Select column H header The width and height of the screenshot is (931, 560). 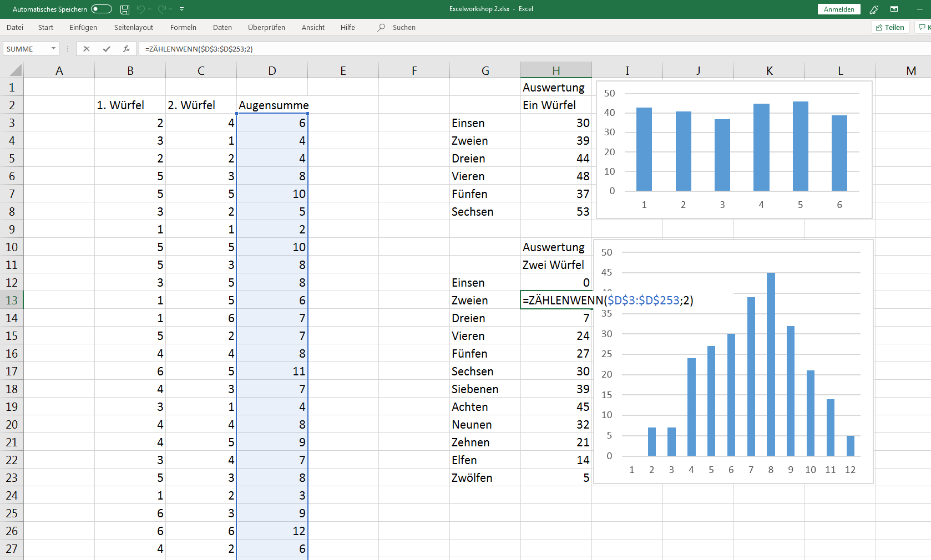click(x=556, y=70)
